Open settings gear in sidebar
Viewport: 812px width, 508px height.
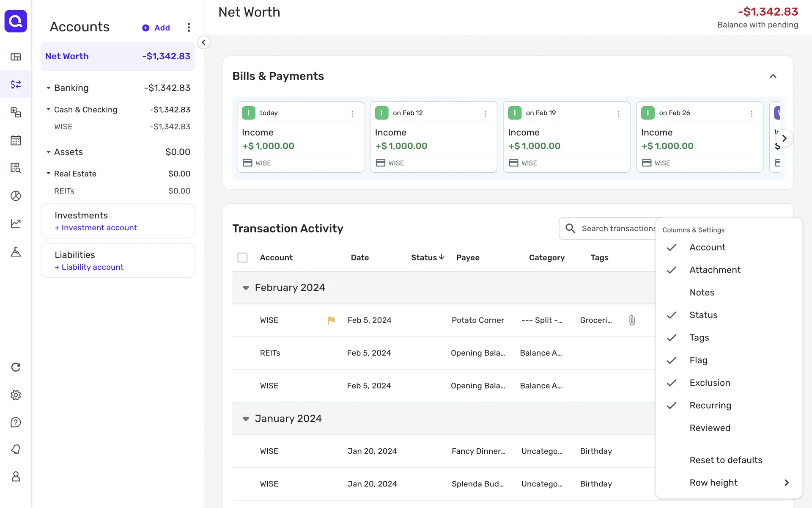coord(16,395)
